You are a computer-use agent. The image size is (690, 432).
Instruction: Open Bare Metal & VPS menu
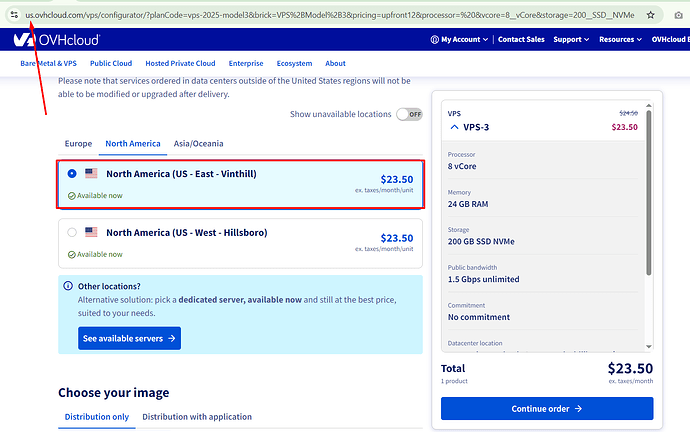point(48,63)
